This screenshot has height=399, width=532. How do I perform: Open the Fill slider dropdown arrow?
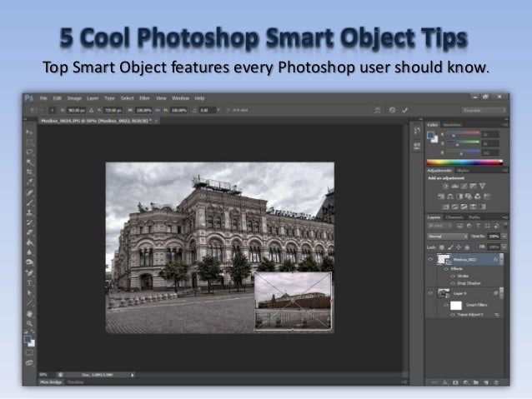tap(504, 247)
